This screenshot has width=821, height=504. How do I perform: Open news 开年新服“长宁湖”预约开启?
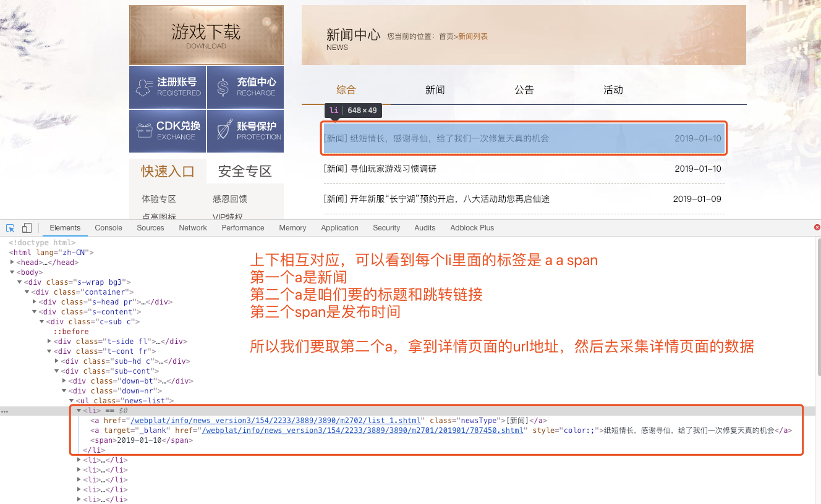[450, 199]
